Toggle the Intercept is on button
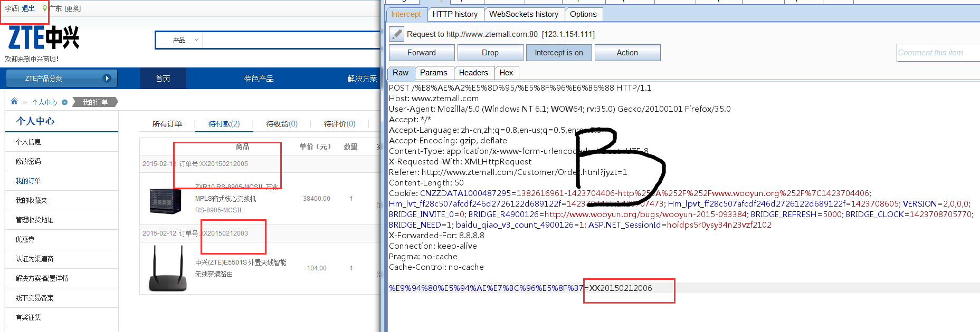This screenshot has width=980, height=332. click(559, 53)
